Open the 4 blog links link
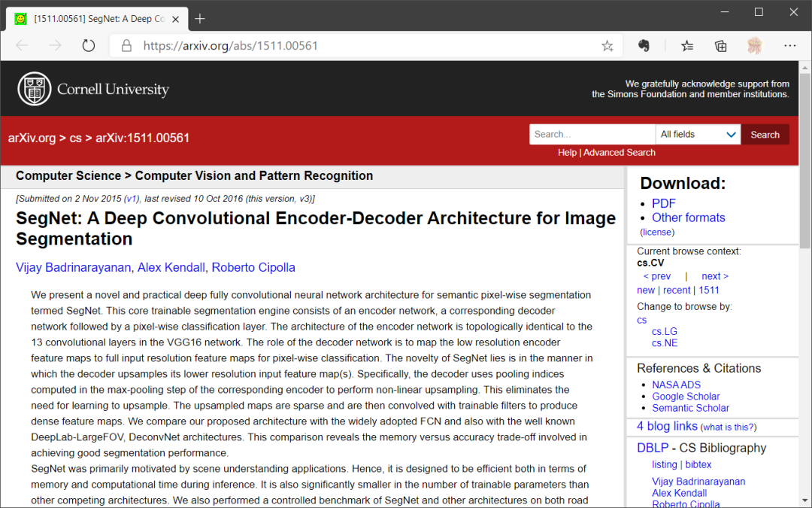Image resolution: width=812 pixels, height=508 pixels. (667, 426)
